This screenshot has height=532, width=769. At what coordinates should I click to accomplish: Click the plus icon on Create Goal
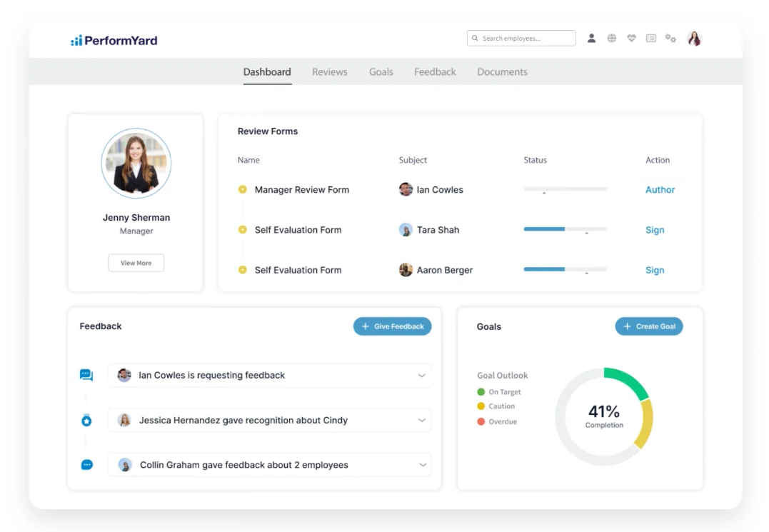[627, 326]
